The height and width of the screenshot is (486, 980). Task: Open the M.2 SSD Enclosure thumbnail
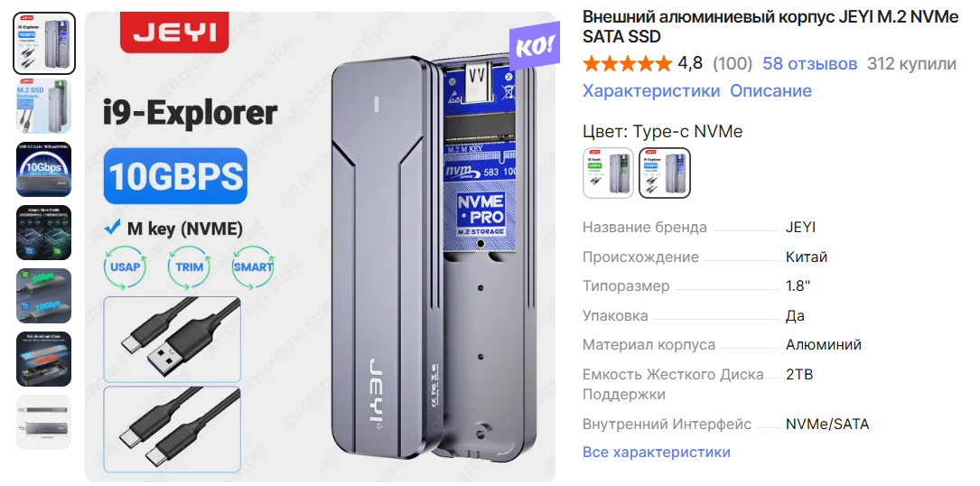point(43,107)
